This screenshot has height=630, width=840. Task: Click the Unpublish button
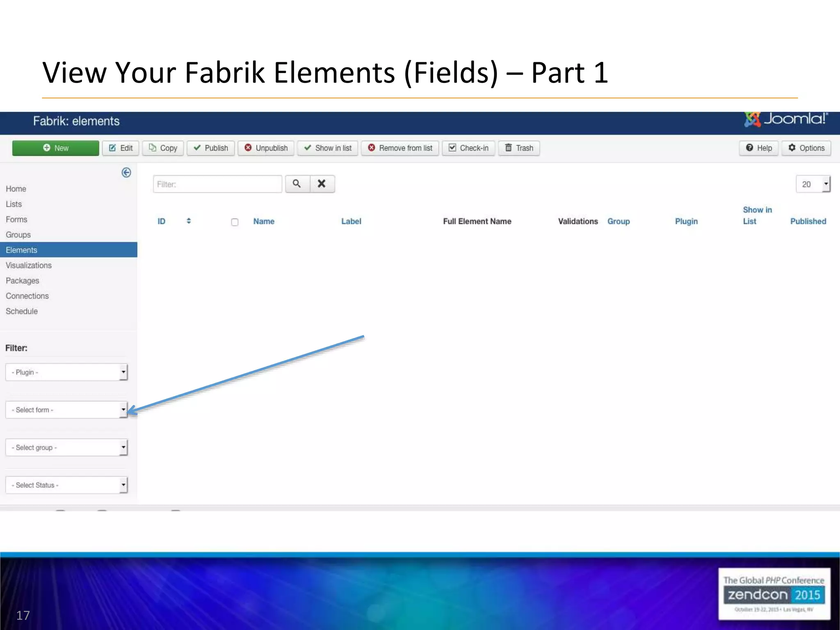tap(266, 148)
